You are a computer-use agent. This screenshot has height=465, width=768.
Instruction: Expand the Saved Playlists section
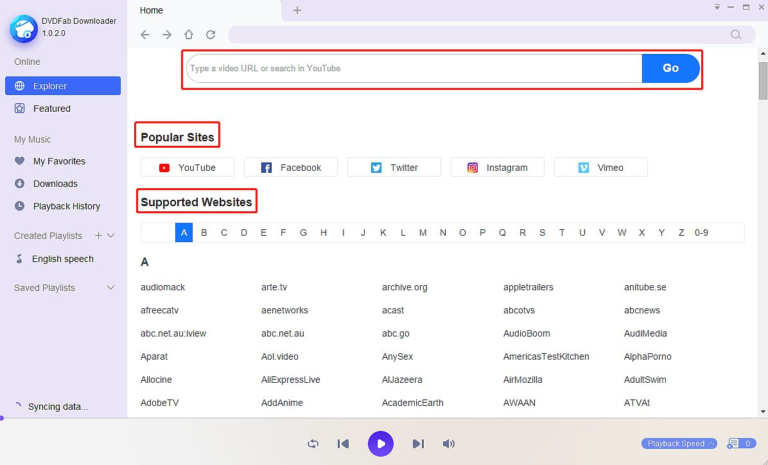click(111, 288)
